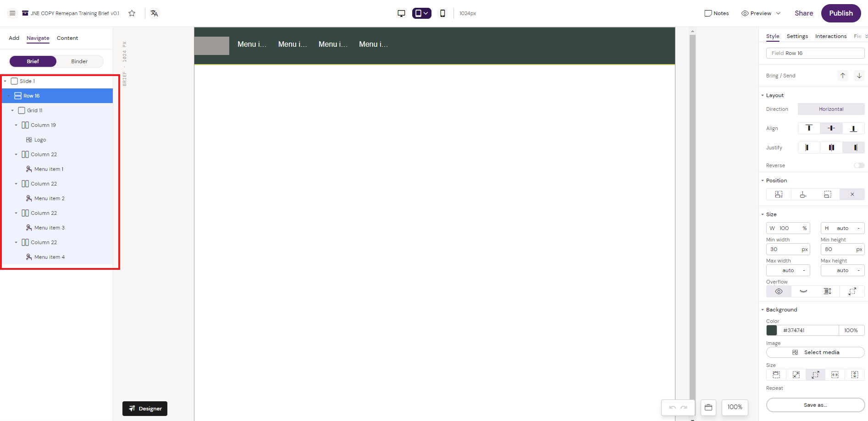868x421 pixels.
Task: Open the background color swatch
Action: click(772, 330)
